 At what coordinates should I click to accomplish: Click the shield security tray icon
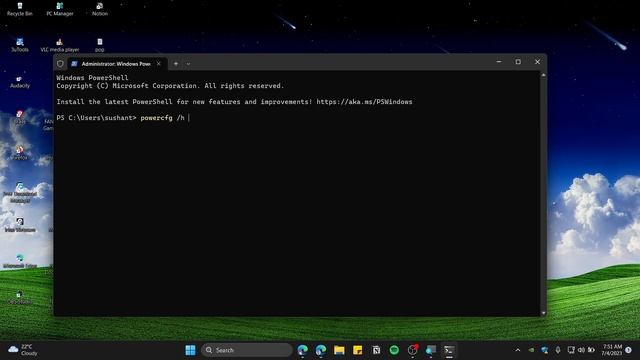pos(544,350)
